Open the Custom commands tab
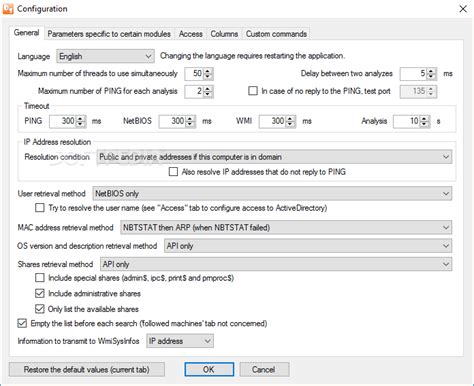474x386 pixels. (x=276, y=34)
